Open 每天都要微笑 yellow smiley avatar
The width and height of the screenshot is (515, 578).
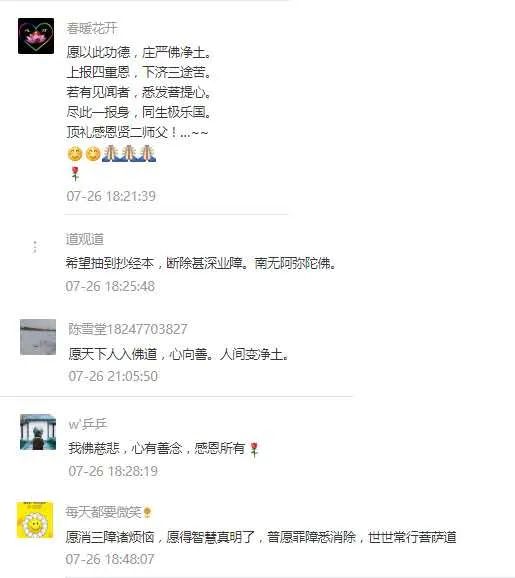35,520
